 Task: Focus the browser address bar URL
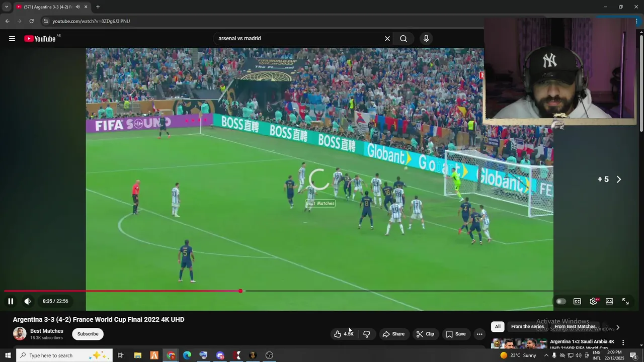91,21
